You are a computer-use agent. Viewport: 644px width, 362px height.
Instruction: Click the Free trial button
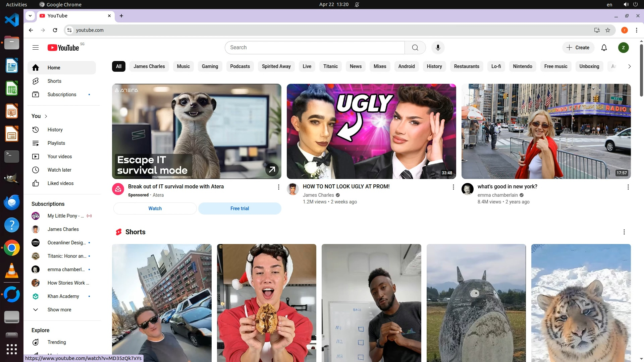[239, 208]
